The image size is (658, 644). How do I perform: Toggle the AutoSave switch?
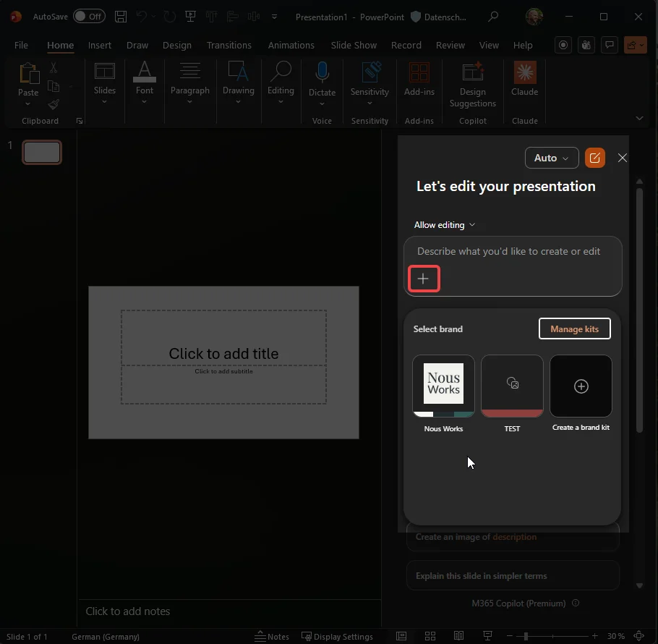[89, 17]
